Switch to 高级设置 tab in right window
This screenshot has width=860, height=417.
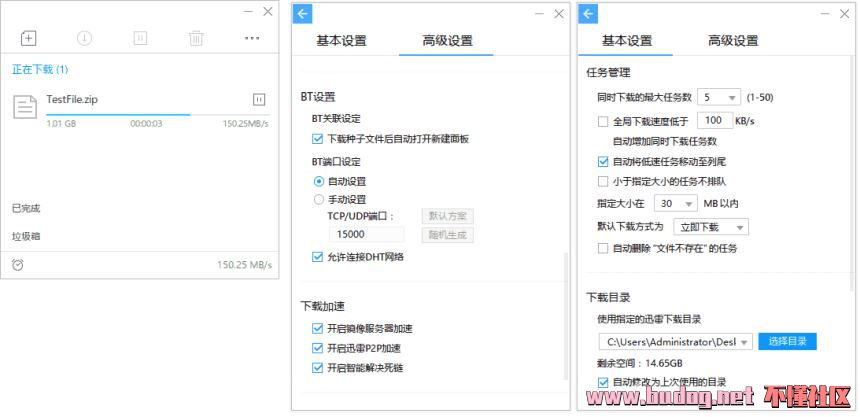tap(733, 41)
